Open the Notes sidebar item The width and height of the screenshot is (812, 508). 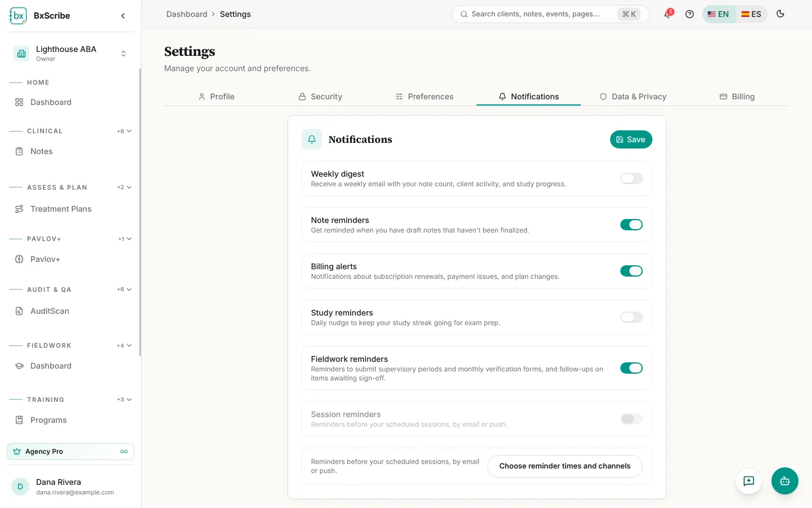tap(70, 151)
